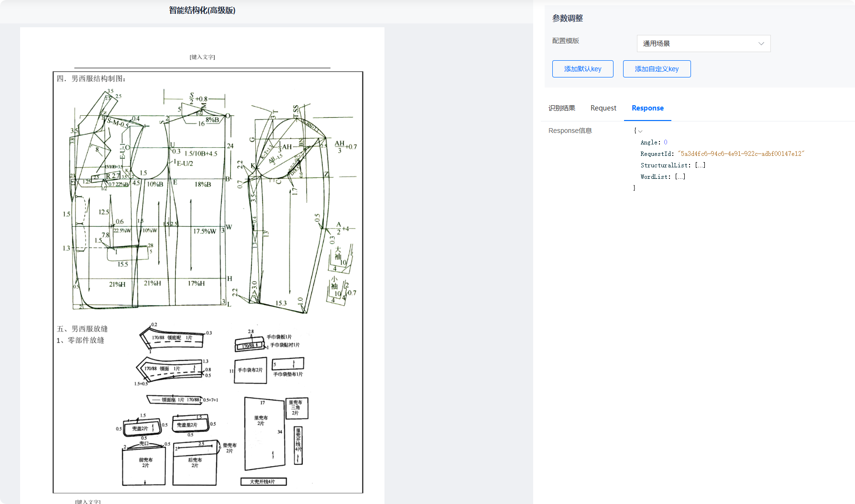The image size is (855, 504).
Task: Click the 参数调整 heading
Action: (568, 18)
